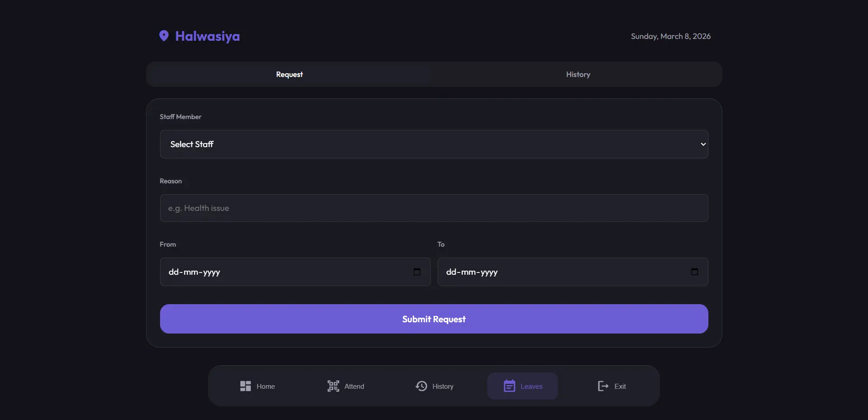The image size is (868, 420).
Task: Submit the leave request
Action: point(434,319)
